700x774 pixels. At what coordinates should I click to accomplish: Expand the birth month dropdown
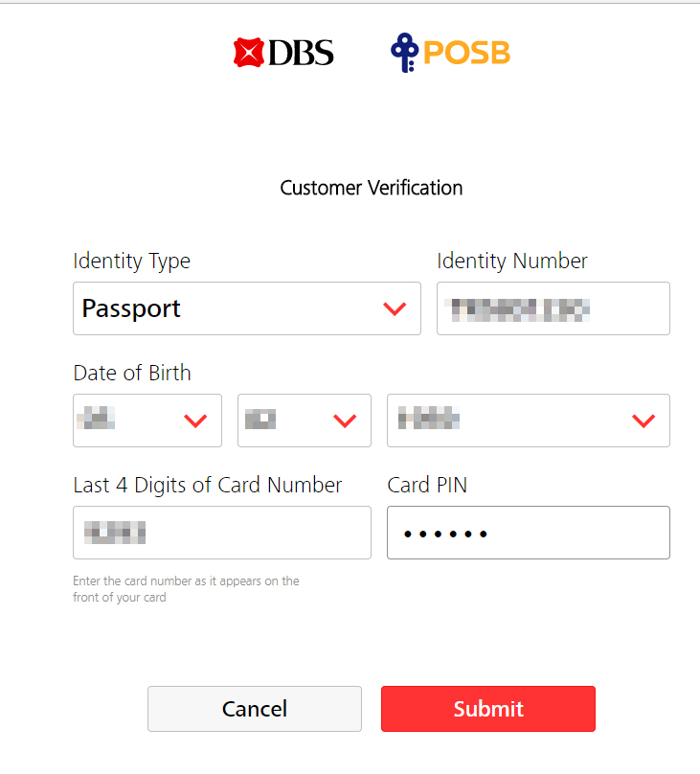pyautogui.click(x=304, y=421)
